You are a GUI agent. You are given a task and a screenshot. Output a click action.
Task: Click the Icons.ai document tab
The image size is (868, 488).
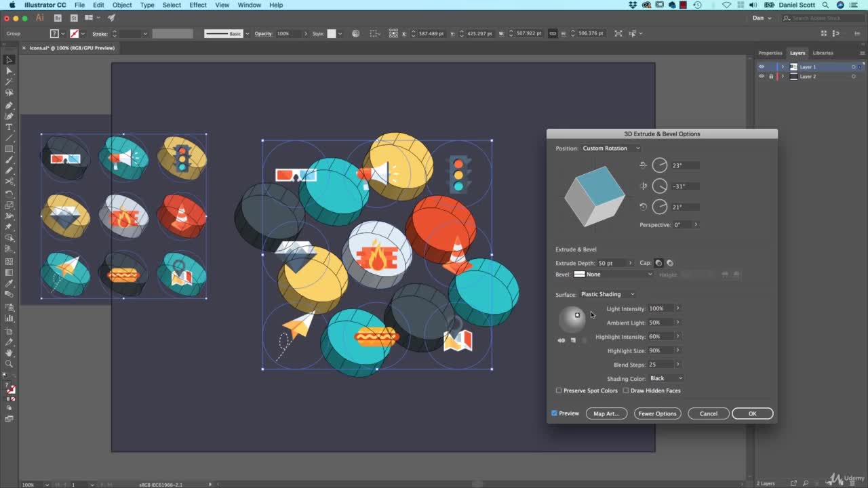(72, 48)
